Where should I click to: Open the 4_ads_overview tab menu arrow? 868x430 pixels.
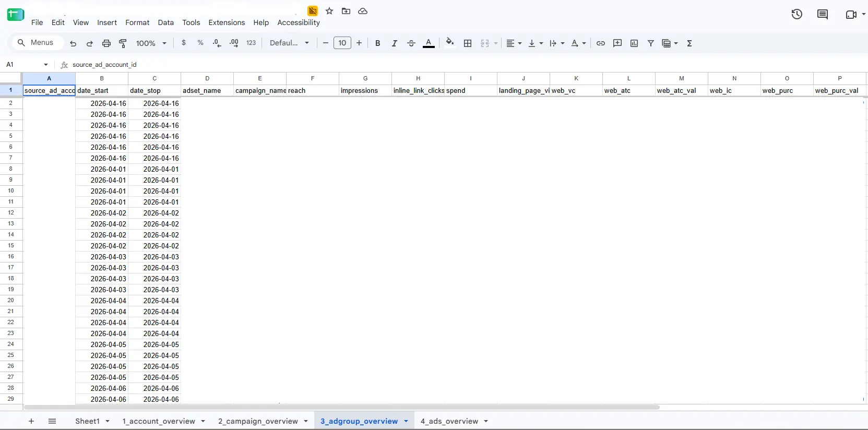pos(486,421)
